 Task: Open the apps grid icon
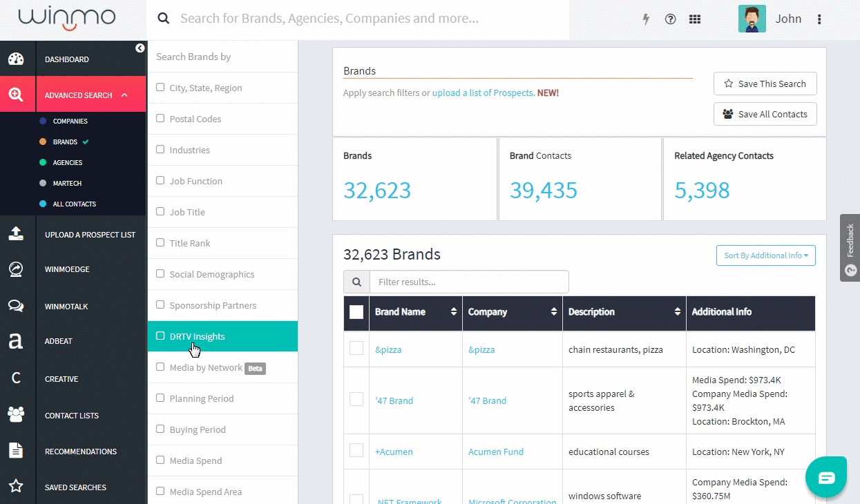[x=695, y=19]
